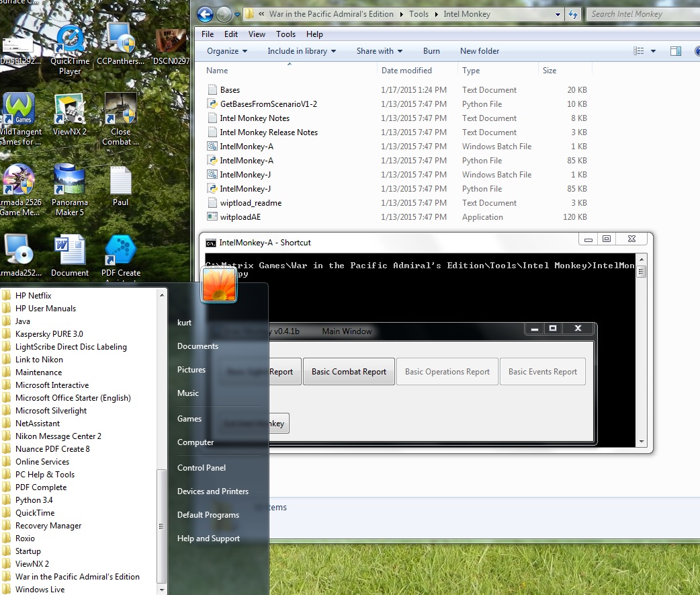This screenshot has width=700, height=595.
Task: Open the File menu
Action: 208,34
